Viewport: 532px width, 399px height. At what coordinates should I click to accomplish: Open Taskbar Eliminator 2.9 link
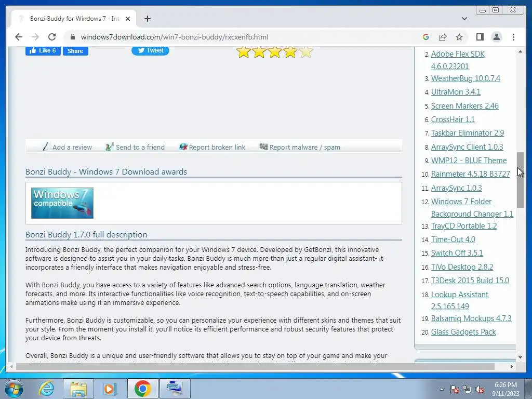point(468,133)
